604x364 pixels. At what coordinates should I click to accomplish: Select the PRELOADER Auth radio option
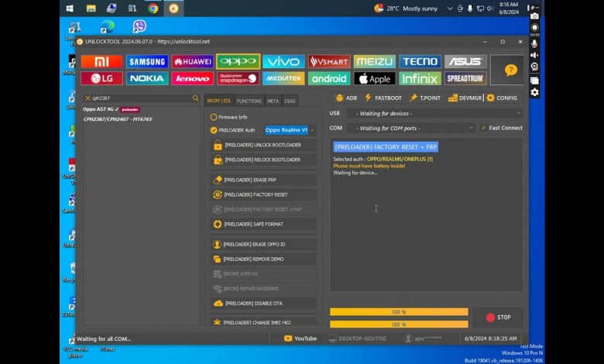pos(214,130)
